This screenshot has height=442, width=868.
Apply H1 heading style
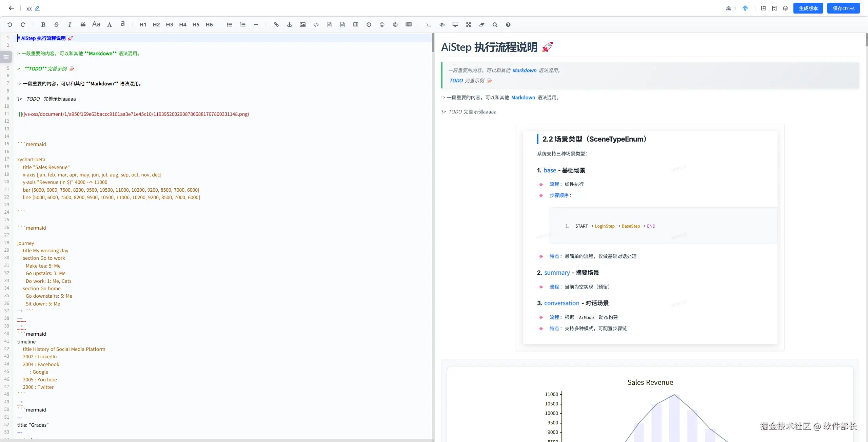point(143,24)
